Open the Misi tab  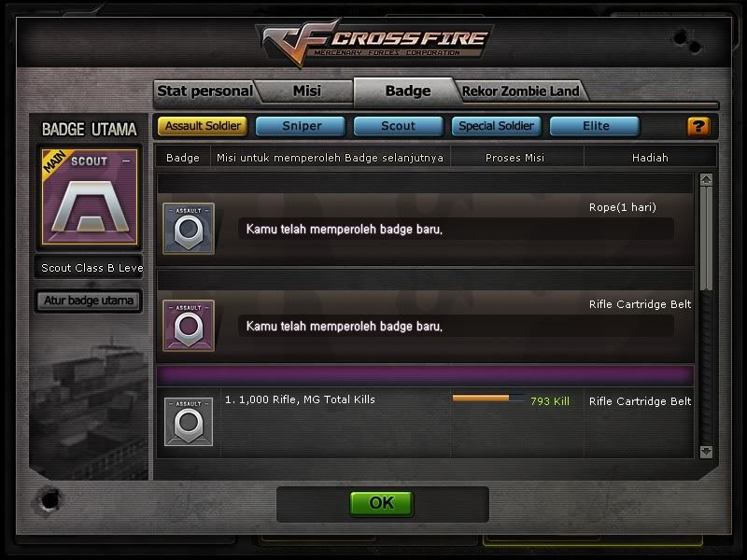point(307,91)
